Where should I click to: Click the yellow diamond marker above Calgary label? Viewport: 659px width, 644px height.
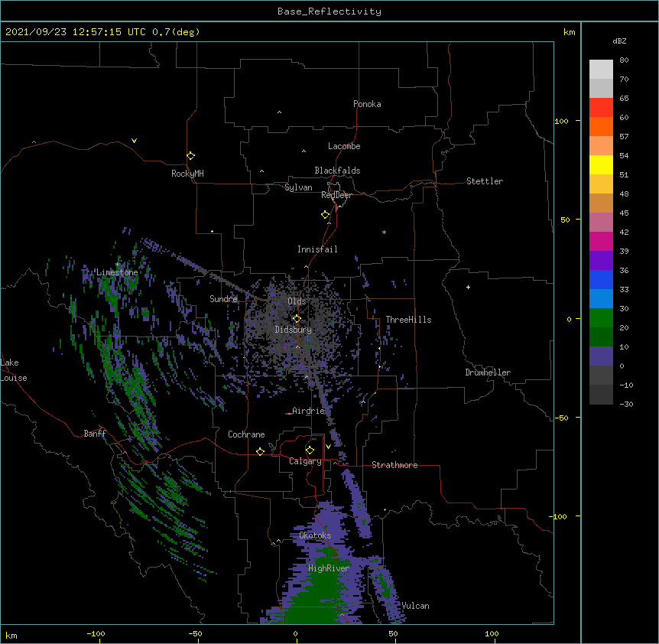[310, 450]
